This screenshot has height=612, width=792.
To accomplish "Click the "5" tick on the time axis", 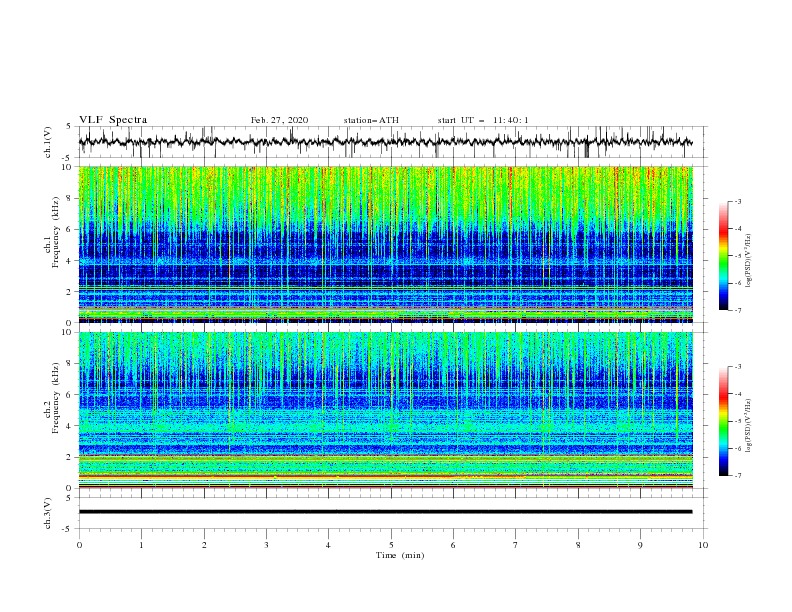I will [x=391, y=545].
